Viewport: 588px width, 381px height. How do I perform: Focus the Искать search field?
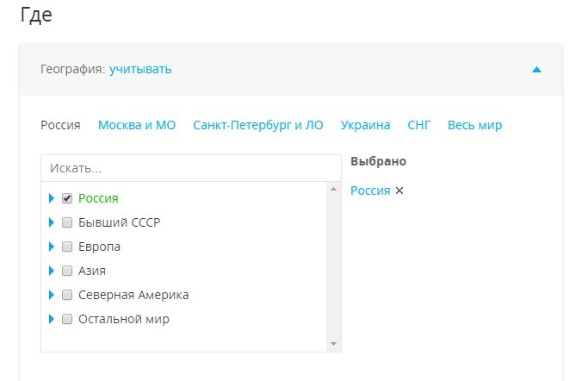point(190,168)
